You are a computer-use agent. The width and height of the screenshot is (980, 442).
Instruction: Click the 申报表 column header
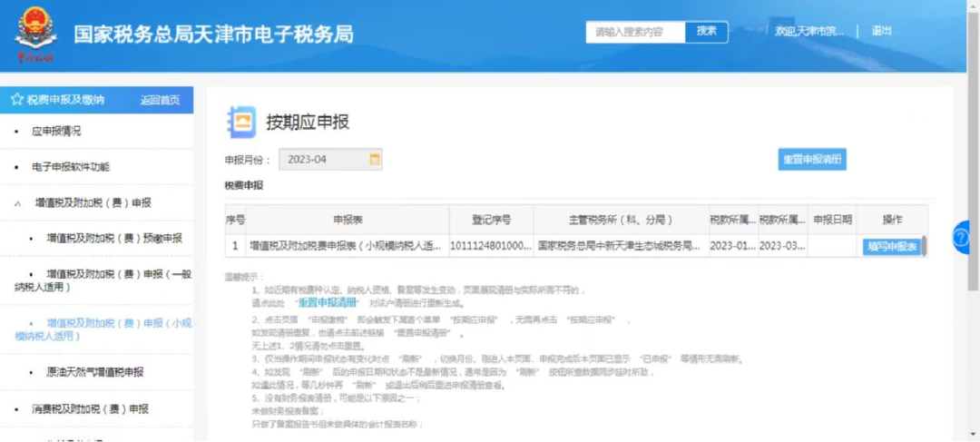pyautogui.click(x=348, y=220)
